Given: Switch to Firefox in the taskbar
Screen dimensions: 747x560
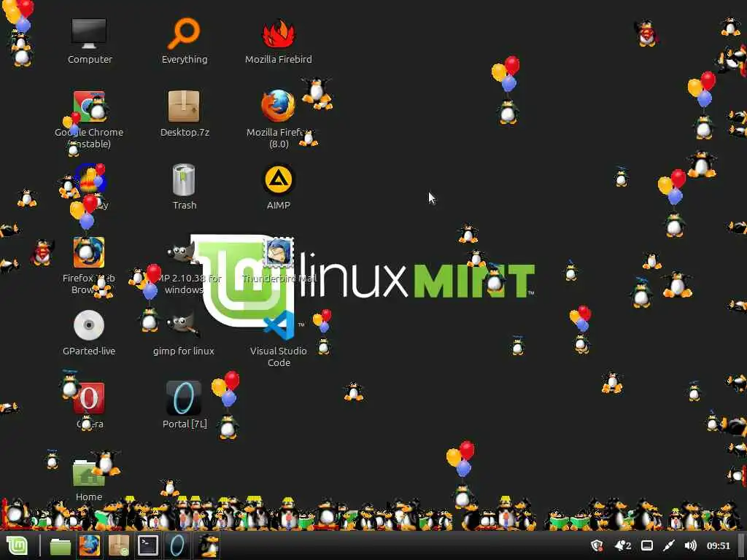Looking at the screenshot, I should pos(90,545).
